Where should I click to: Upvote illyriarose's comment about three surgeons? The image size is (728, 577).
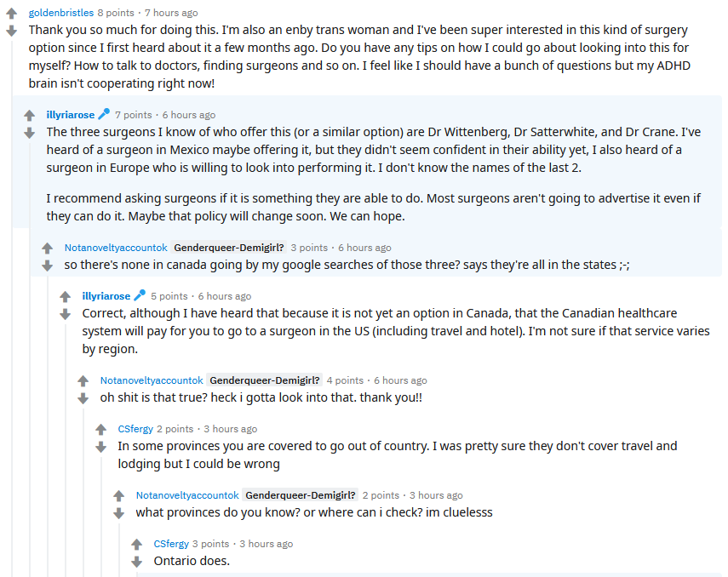(x=30, y=116)
